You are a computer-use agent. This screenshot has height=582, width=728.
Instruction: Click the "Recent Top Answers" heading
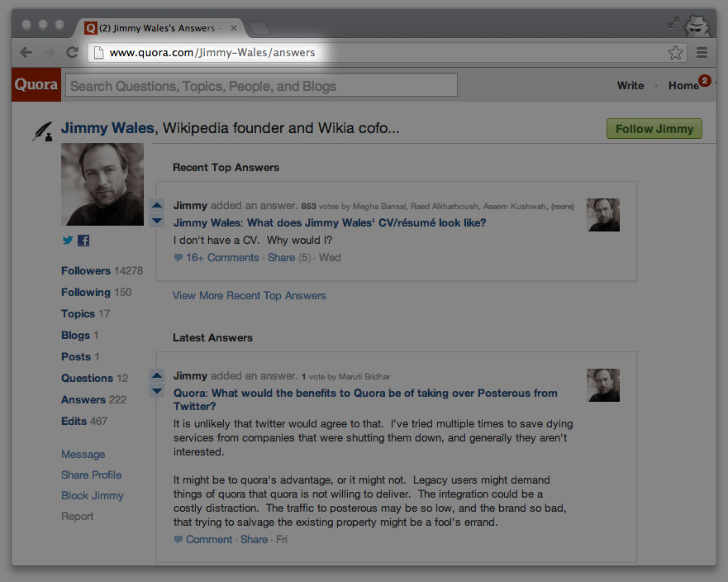click(x=226, y=167)
